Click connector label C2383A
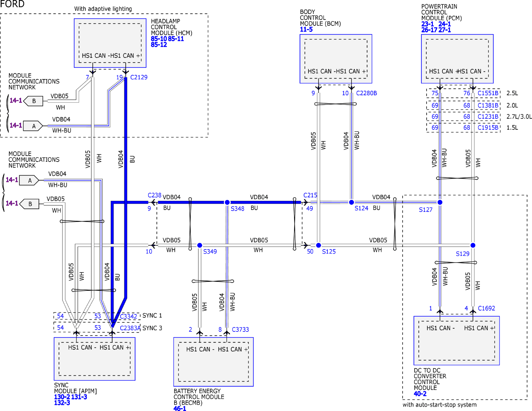The image size is (532, 411). click(x=130, y=328)
